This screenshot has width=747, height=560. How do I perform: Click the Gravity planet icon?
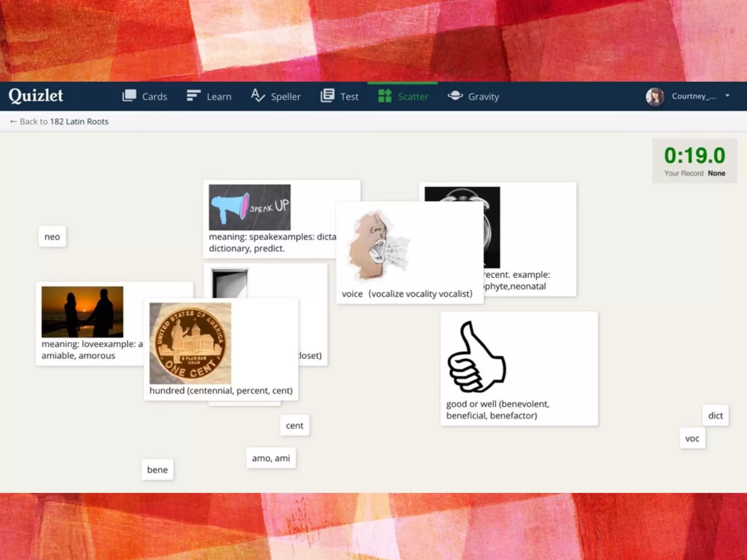coord(455,96)
